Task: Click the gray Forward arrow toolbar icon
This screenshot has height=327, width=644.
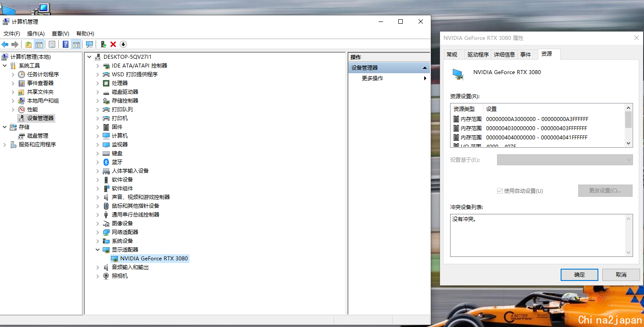Action: (x=15, y=44)
